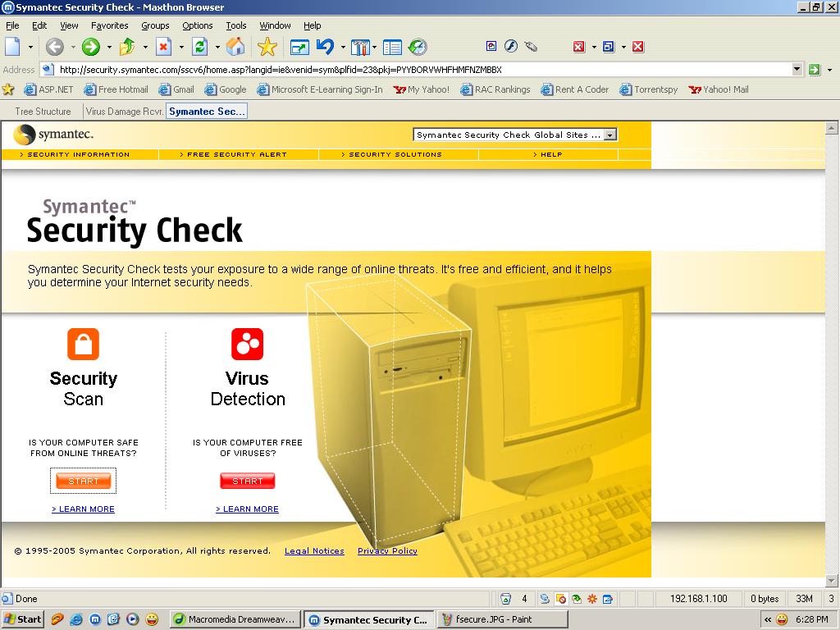Click the history clock icon in toolbar

(418, 47)
